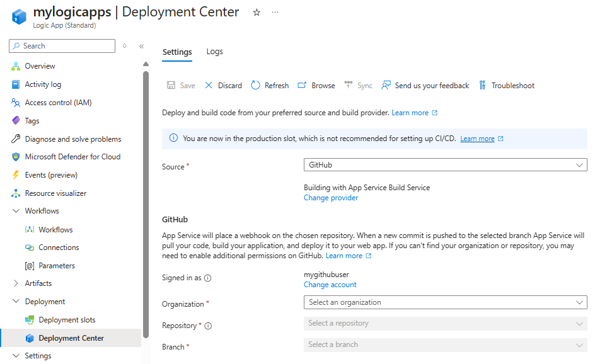595x364 pixels.
Task: Click the expand/collapse all diamond icon near Search
Action: pyautogui.click(x=124, y=46)
